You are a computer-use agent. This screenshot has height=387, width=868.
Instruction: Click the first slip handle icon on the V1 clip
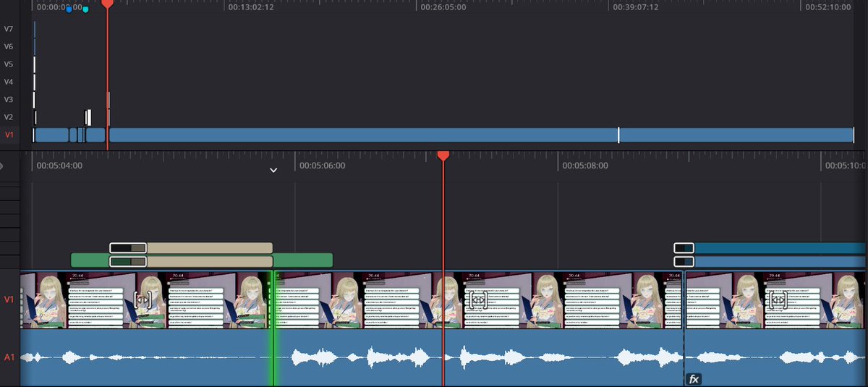coord(142,300)
